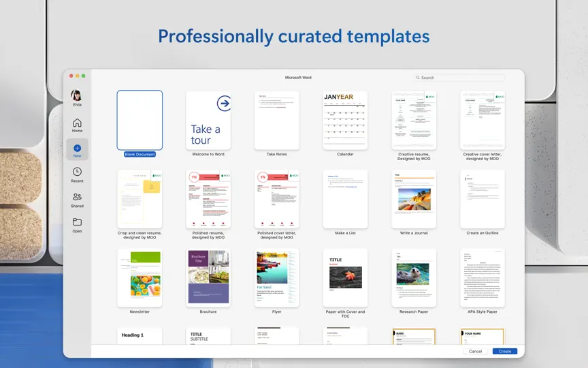Screen dimensions: 588x368
Task: Select the APA Style Paper template
Action: [x=483, y=278]
